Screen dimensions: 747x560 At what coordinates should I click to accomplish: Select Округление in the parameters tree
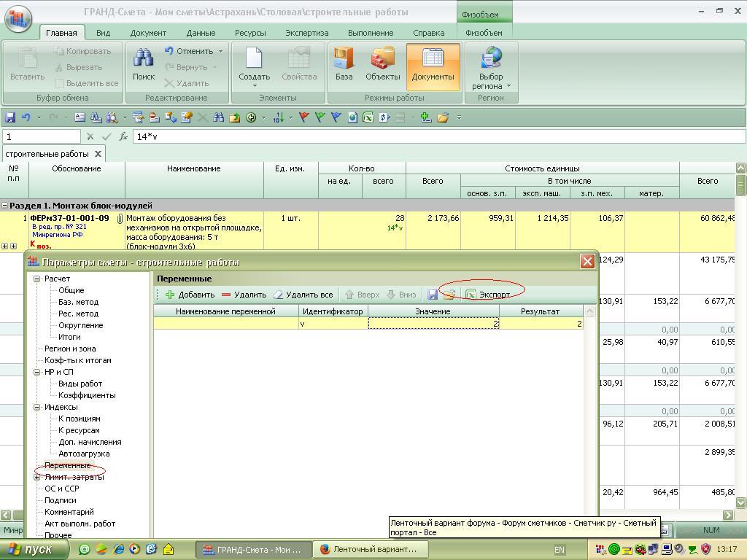80,325
